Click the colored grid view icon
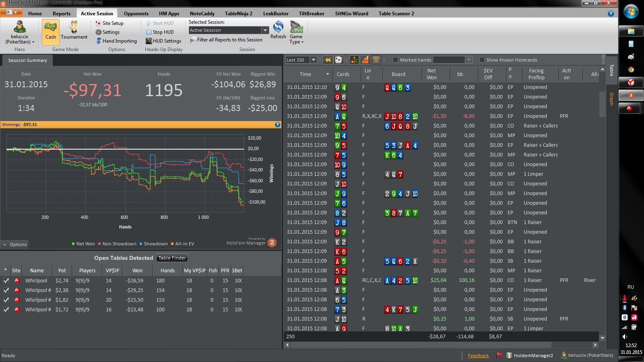The image size is (644, 362). (x=354, y=60)
